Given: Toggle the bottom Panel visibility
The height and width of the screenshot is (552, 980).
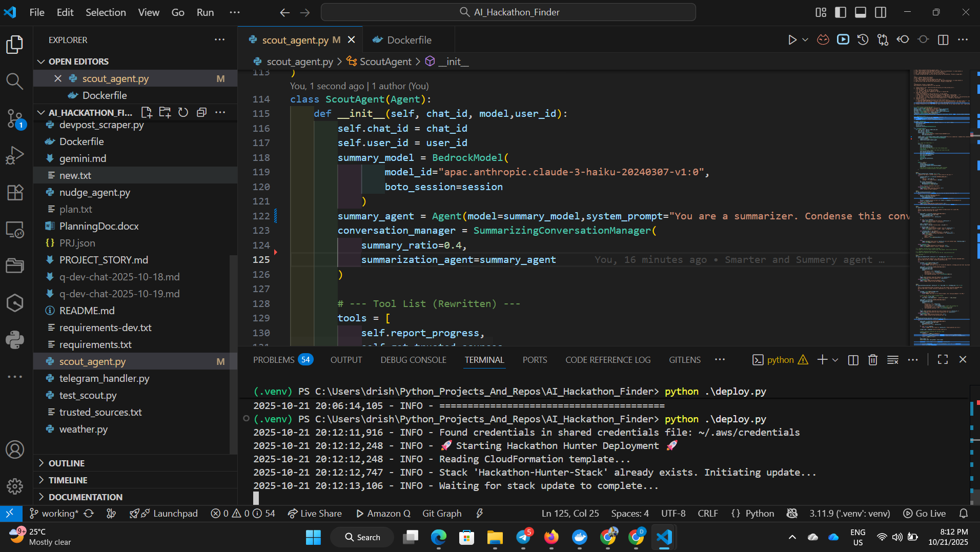Looking at the screenshot, I should [860, 11].
